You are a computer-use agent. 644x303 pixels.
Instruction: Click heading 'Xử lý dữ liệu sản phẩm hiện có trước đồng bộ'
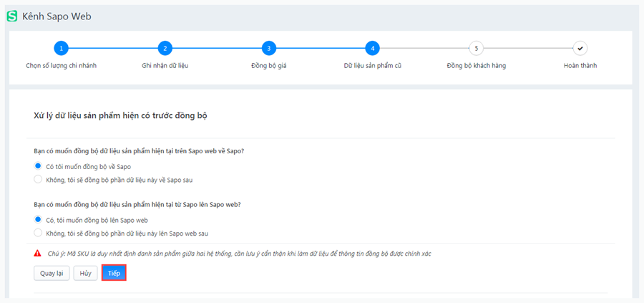(x=120, y=116)
